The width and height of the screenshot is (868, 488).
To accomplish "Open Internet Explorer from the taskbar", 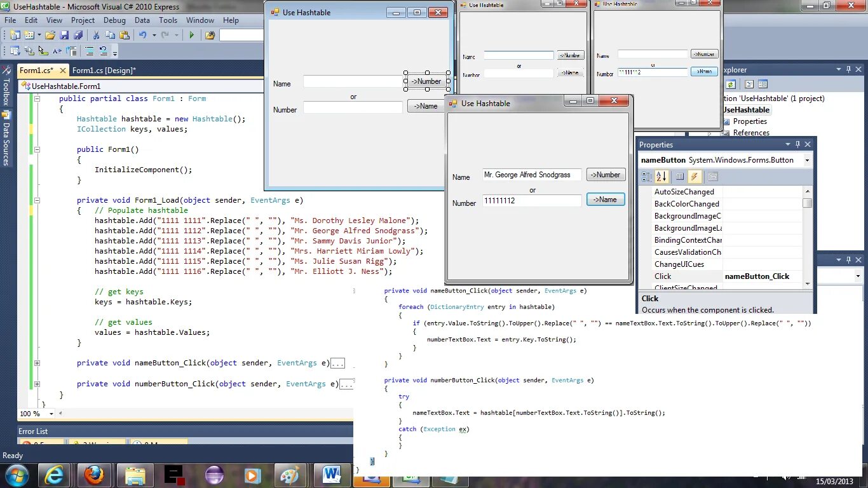I will pyautogui.click(x=55, y=475).
